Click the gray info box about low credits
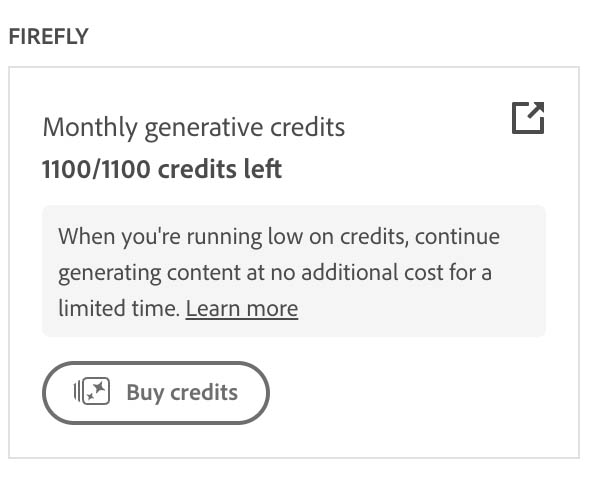This screenshot has height=500, width=610. click(294, 271)
